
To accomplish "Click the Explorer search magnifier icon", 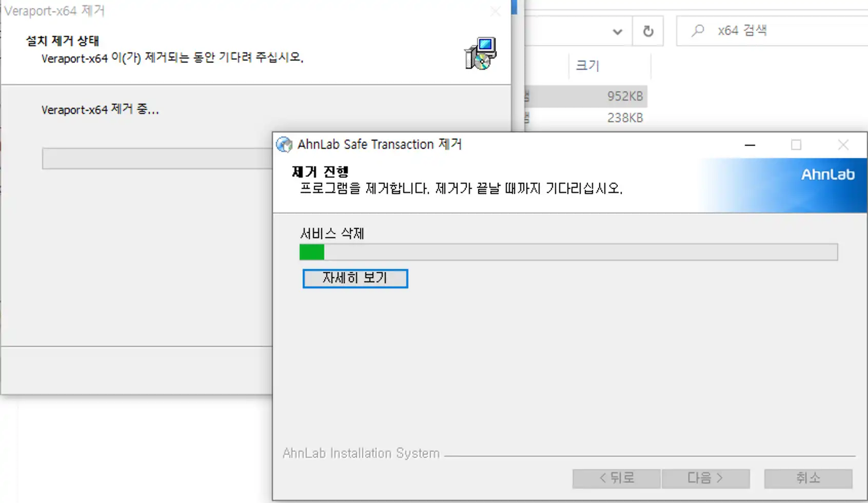I will click(697, 31).
